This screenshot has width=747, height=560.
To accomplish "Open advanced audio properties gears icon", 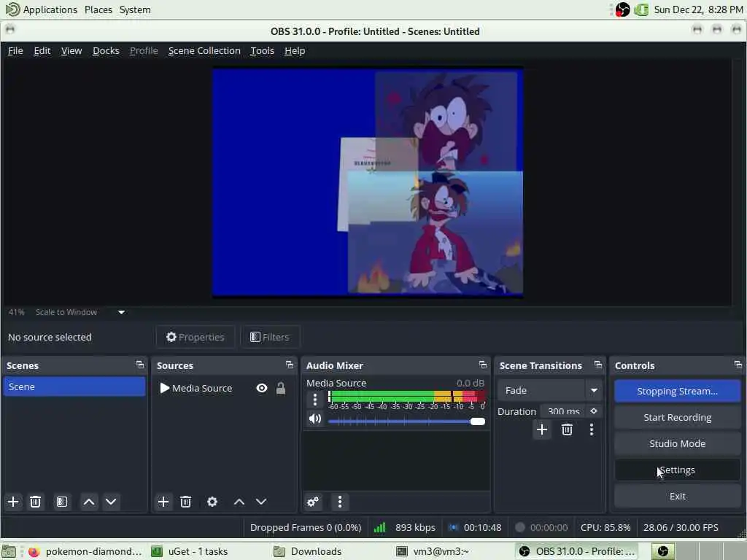I will click(x=313, y=502).
